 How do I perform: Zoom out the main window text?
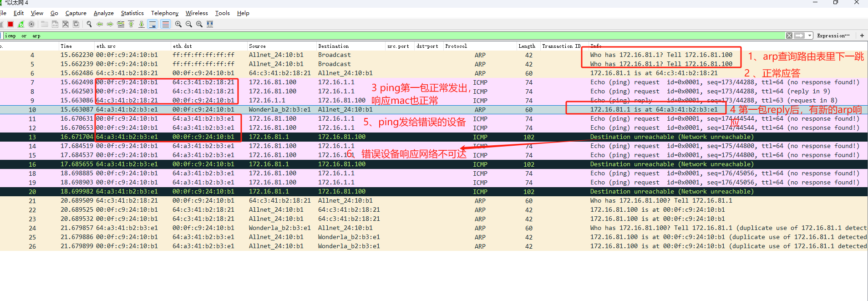point(189,24)
